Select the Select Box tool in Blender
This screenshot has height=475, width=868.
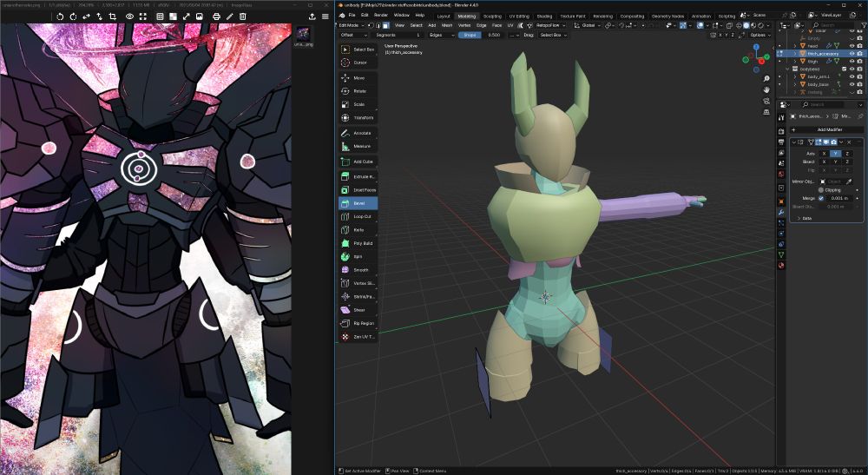tap(358, 49)
